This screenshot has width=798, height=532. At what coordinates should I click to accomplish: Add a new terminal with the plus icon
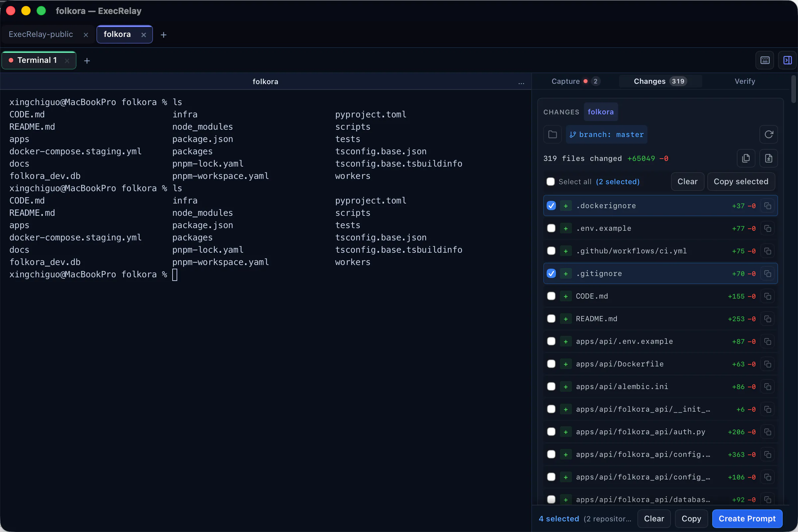(x=87, y=61)
